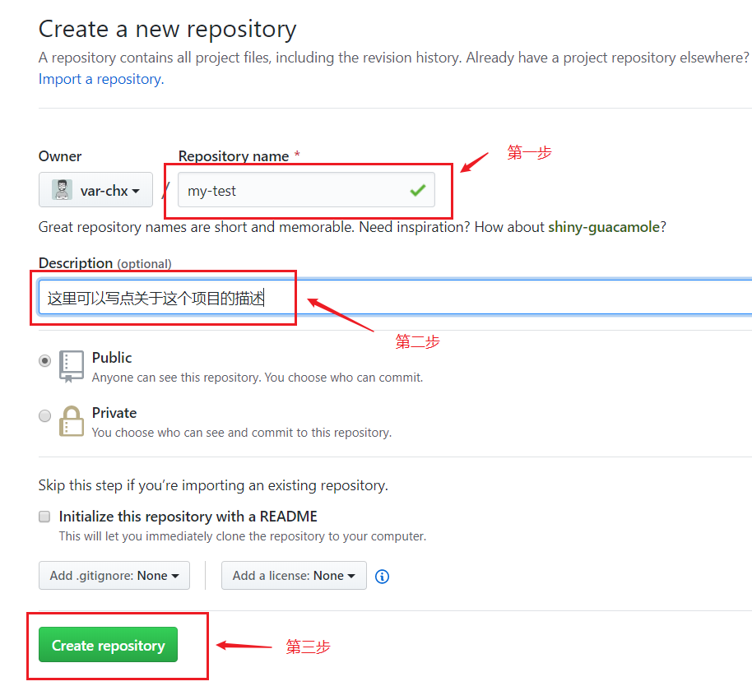
Task: Click the green checkmark in repository name
Action: pos(417,191)
